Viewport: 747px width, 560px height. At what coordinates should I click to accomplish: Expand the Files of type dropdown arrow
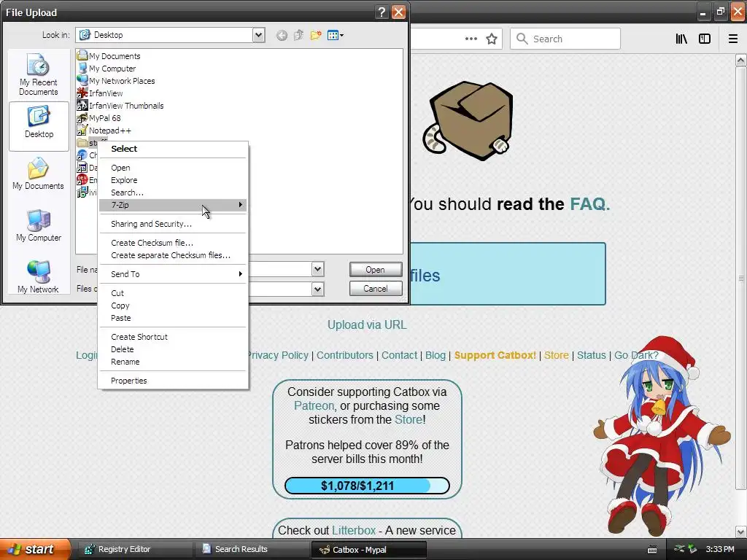[x=318, y=289]
